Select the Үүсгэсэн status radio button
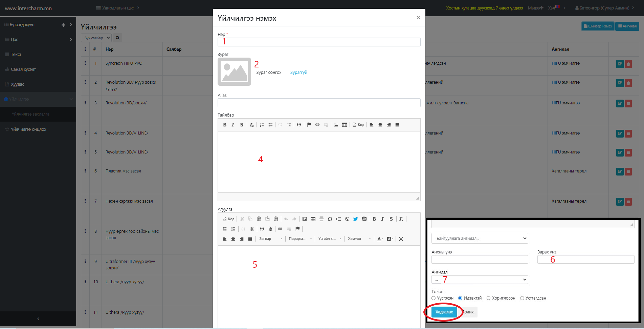The image size is (644, 329). 434,298
